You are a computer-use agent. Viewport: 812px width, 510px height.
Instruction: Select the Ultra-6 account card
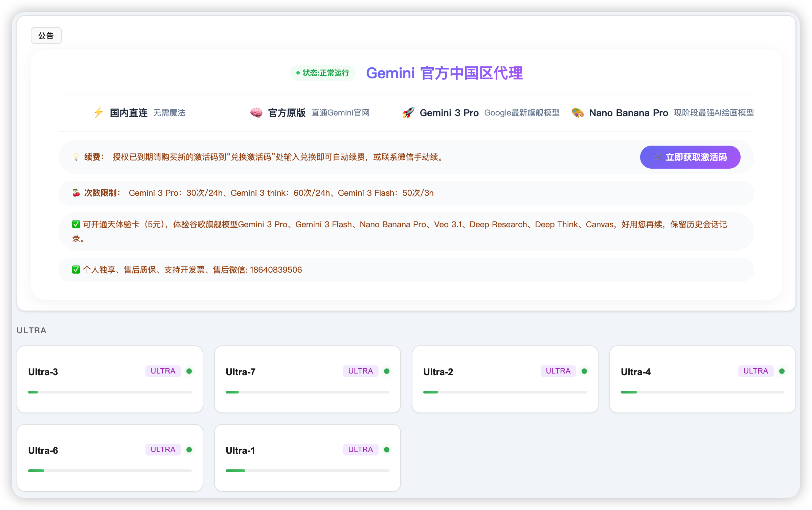tap(110, 458)
